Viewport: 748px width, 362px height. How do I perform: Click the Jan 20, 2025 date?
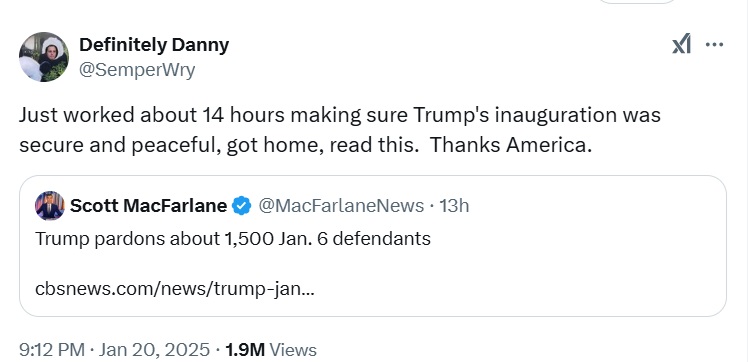tap(154, 350)
